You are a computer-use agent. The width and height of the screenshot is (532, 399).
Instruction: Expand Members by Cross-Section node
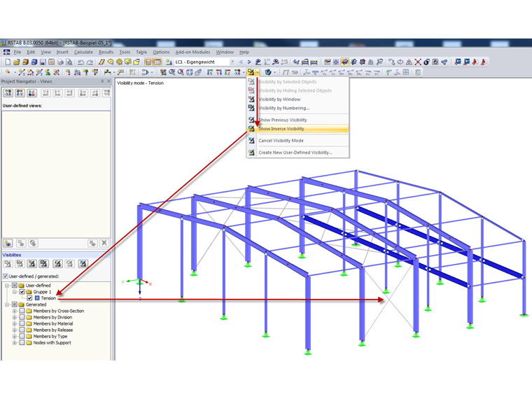pos(15,311)
